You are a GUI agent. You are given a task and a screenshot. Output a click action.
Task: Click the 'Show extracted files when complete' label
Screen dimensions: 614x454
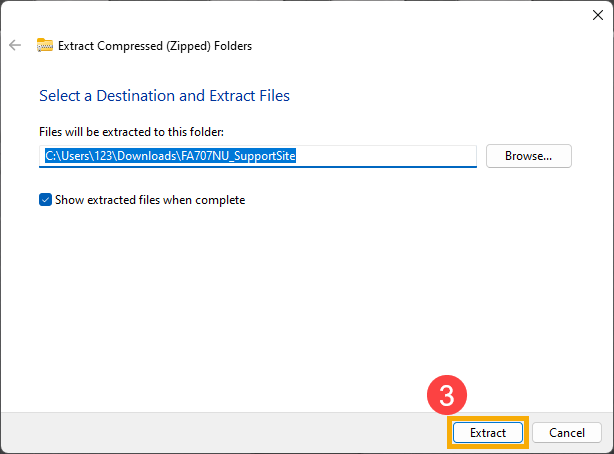[x=150, y=200]
